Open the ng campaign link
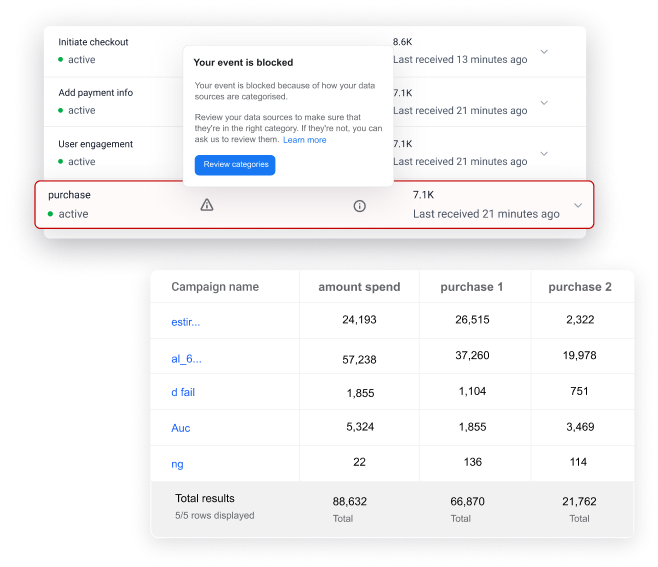The image size is (658, 567). [177, 464]
